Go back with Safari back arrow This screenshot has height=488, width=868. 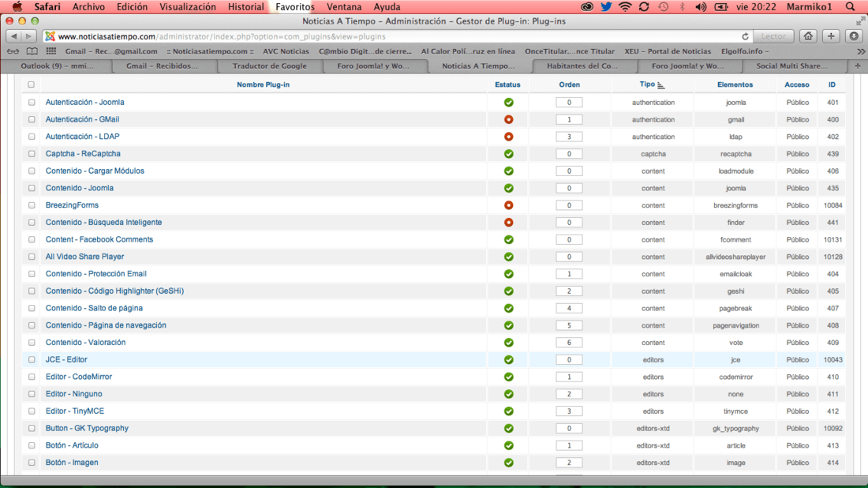(x=14, y=36)
